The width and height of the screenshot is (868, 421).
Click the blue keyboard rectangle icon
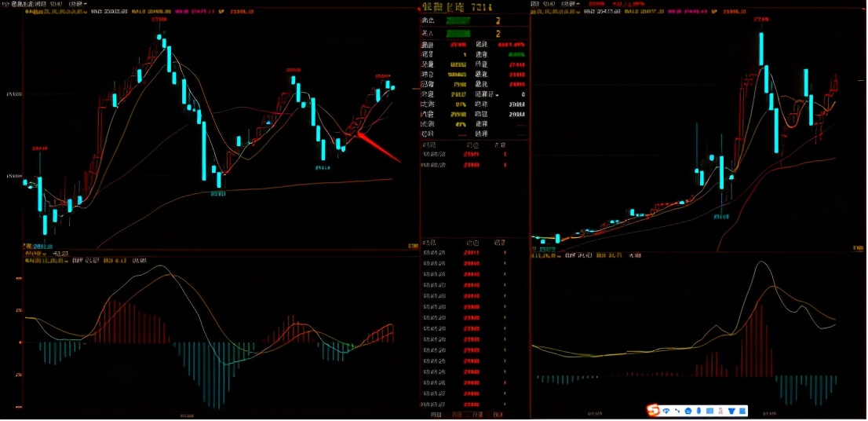pos(709,411)
